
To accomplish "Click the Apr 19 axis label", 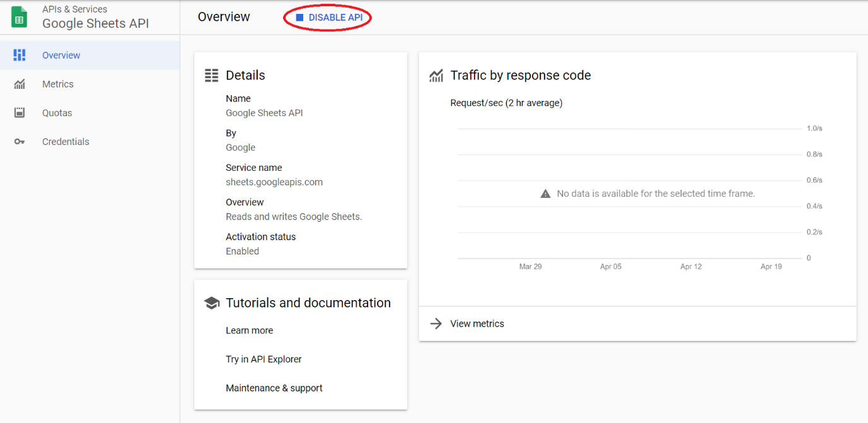I will (x=771, y=267).
